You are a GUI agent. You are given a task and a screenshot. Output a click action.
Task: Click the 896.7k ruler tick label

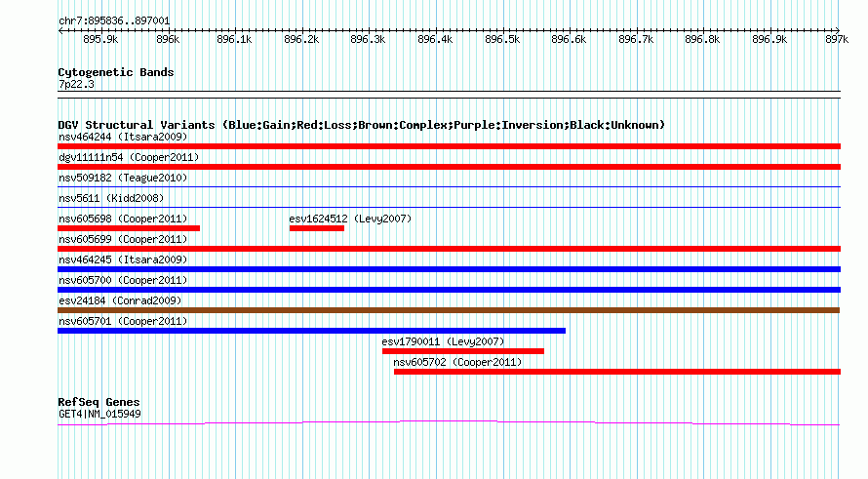(x=636, y=39)
